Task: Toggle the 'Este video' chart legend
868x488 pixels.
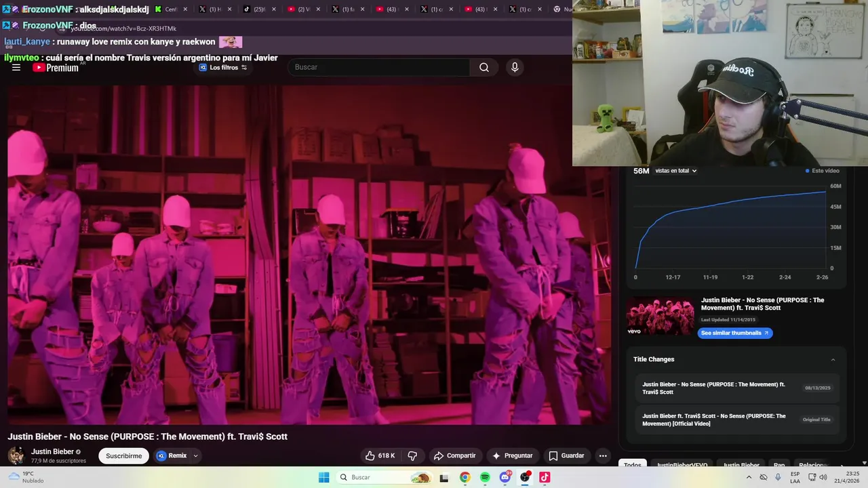Action: point(822,171)
